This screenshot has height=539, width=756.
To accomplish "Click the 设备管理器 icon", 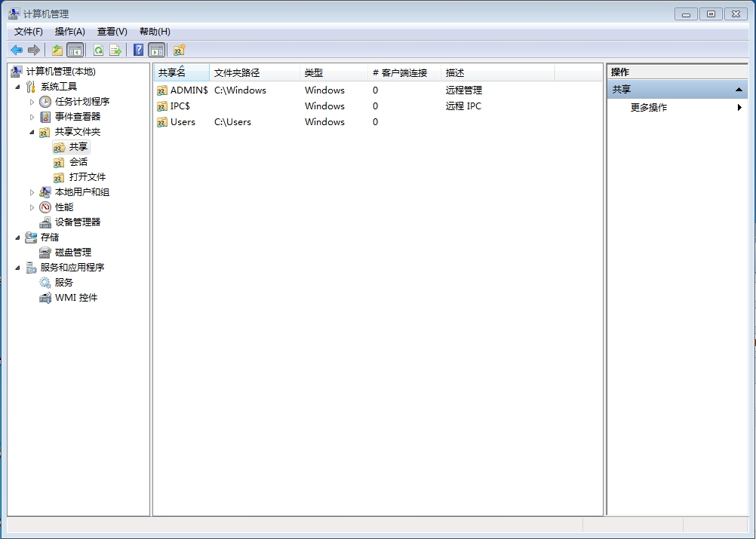I will click(45, 222).
